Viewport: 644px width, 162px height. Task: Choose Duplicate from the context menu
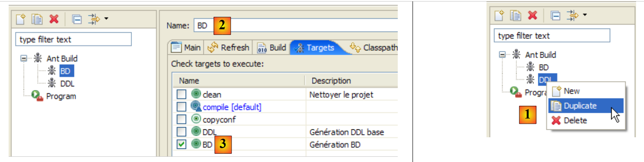[580, 106]
